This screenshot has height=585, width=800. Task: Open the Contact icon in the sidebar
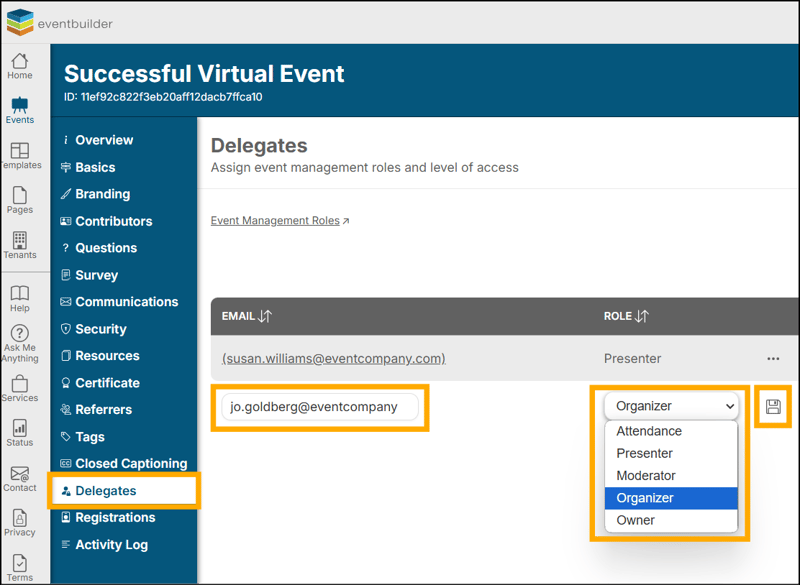pos(20,478)
